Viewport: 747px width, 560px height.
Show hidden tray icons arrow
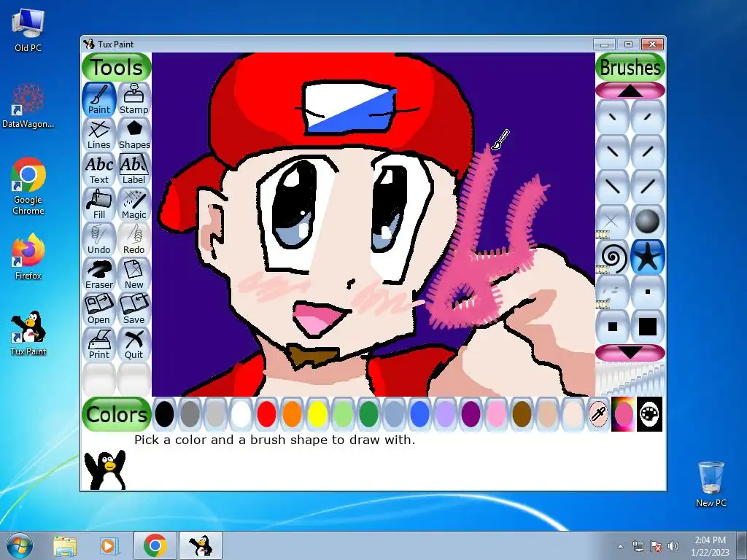pyautogui.click(x=620, y=546)
